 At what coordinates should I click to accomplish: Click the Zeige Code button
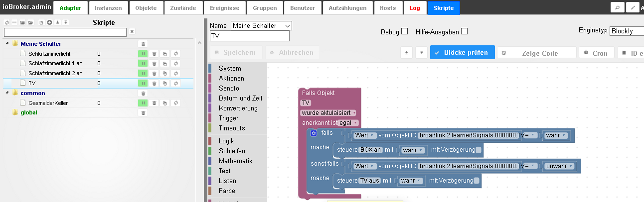point(536,53)
